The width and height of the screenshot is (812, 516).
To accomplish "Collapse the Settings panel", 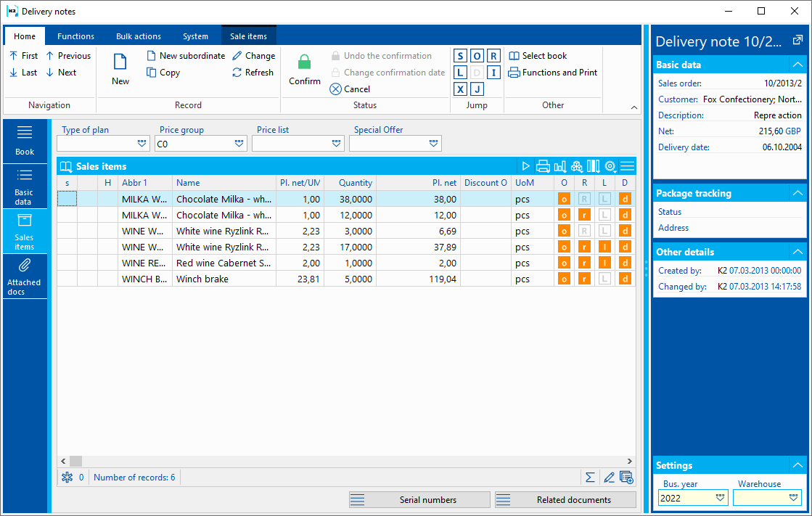I will 797,465.
